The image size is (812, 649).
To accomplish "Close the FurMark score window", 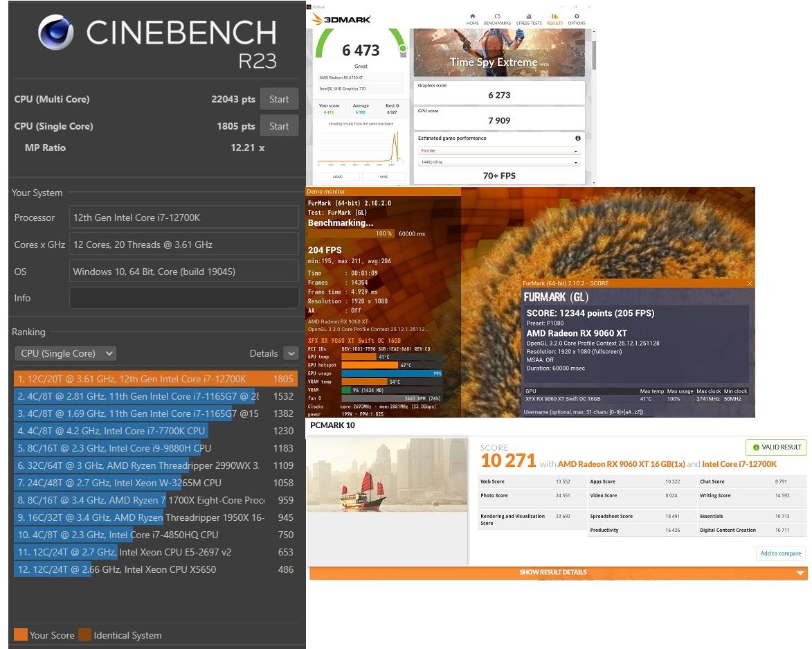I will click(750, 283).
